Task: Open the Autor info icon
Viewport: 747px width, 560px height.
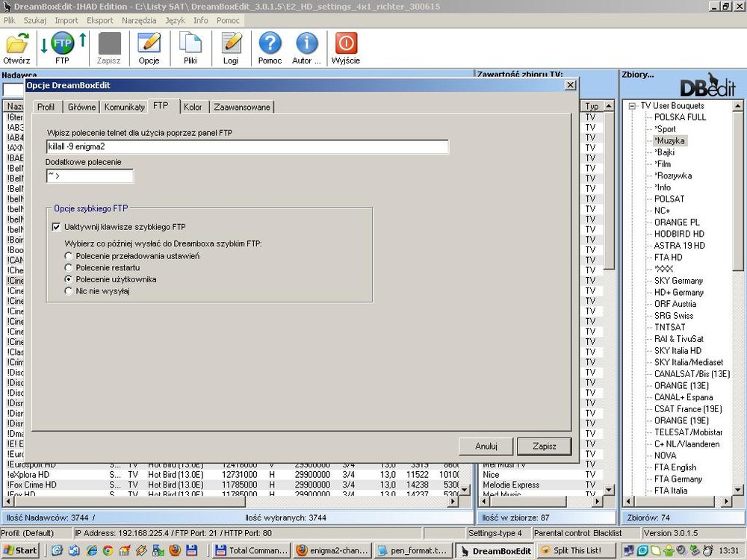Action: [x=306, y=45]
